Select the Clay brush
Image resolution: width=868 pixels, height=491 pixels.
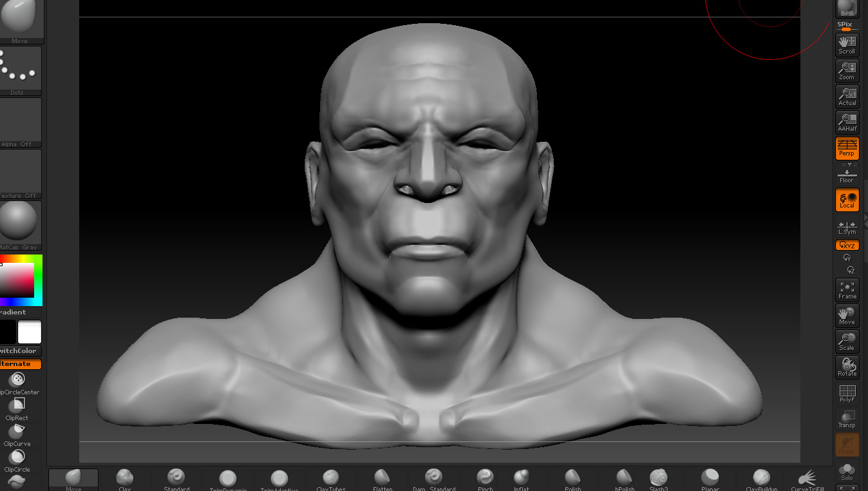tap(125, 479)
